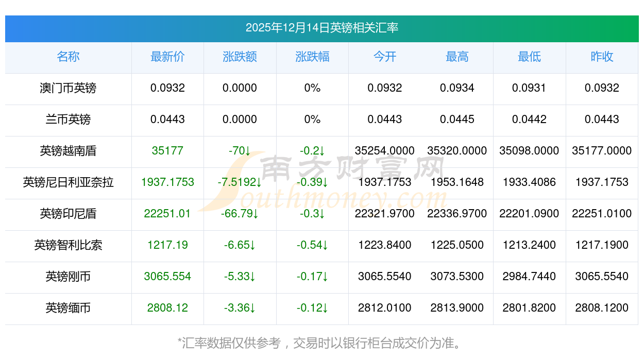Open the 英镑越南盾 currency pair

pos(68,151)
